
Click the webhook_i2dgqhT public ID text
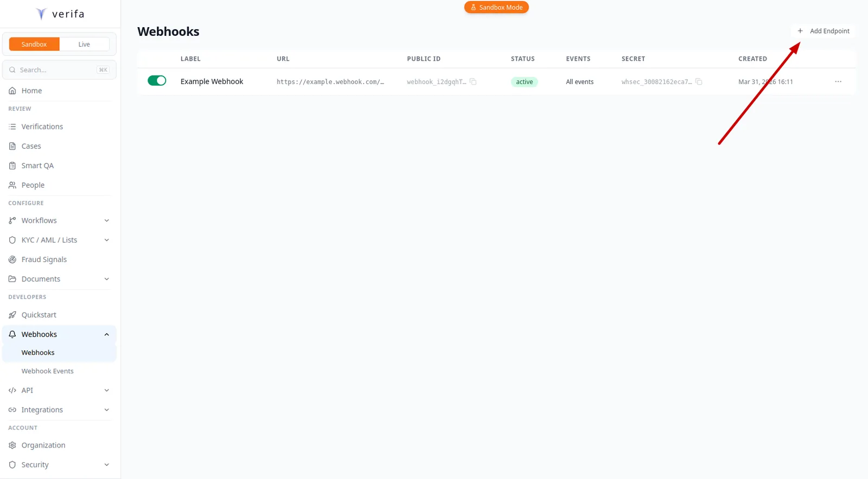tap(436, 82)
